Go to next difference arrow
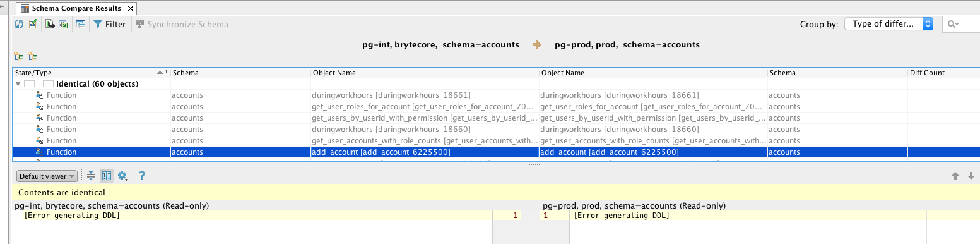 point(971,176)
